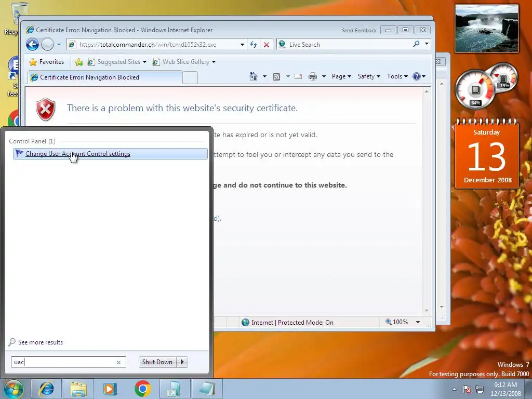Image resolution: width=532 pixels, height=399 pixels.
Task: Click the Action Center flag tray icon
Action: point(467,389)
